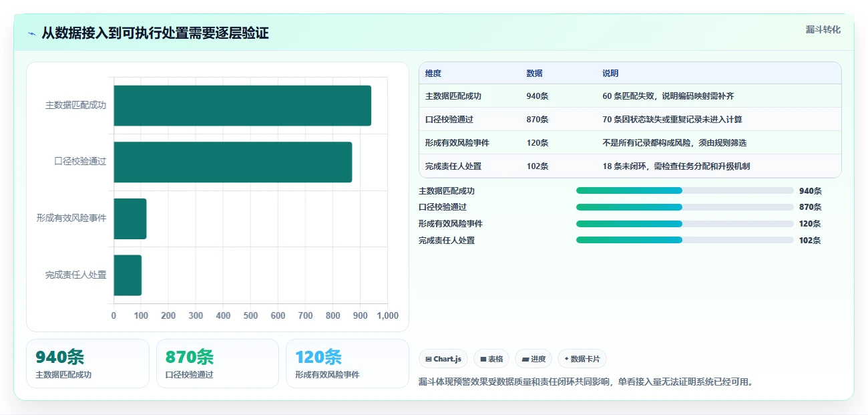Click table cell 完成责任人处置
Screen dimensions: 868x415
(x=453, y=166)
